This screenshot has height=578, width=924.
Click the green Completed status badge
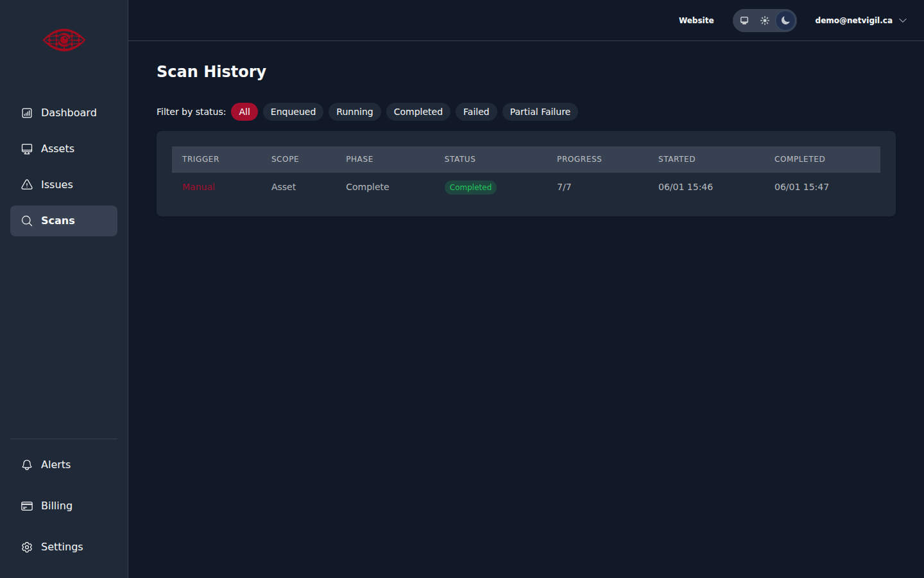click(470, 188)
